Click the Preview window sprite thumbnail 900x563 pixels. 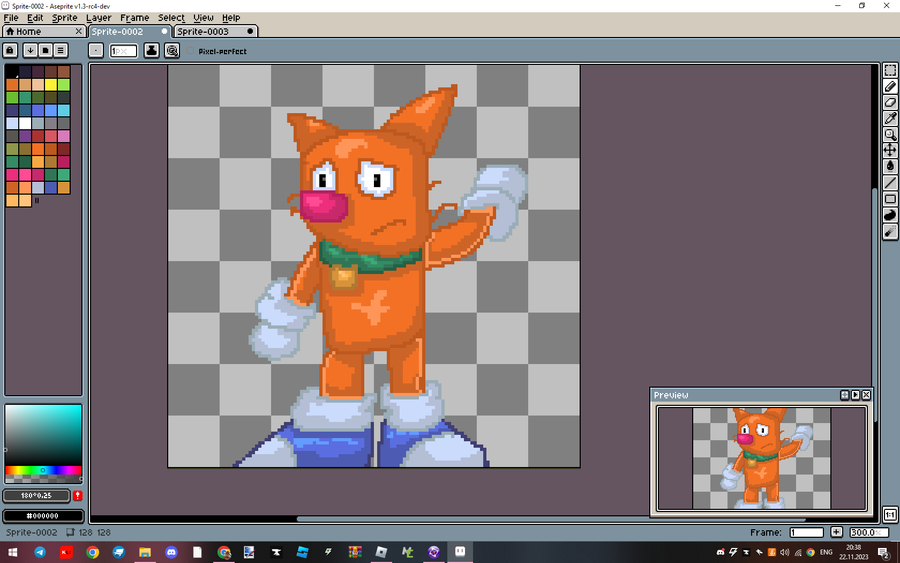pos(761,458)
